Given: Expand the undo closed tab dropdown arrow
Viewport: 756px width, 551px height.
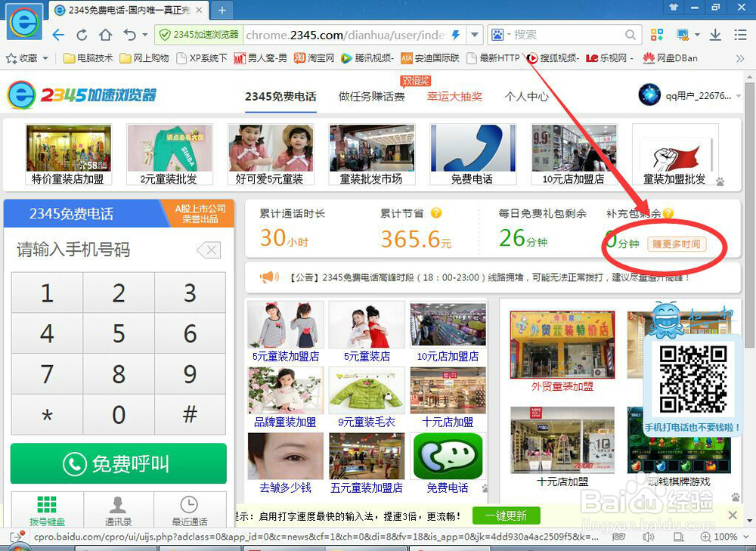Looking at the screenshot, I should 144,35.
